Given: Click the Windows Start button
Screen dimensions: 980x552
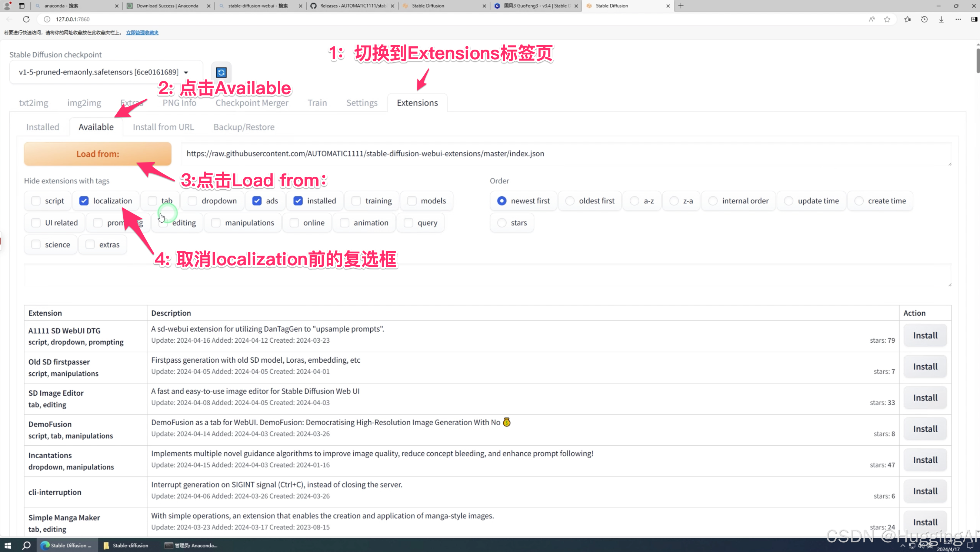Looking at the screenshot, I should 8,545.
